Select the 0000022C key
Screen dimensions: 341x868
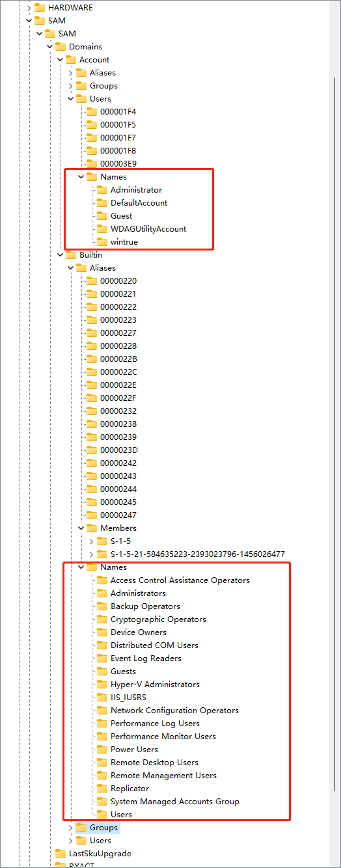point(118,372)
